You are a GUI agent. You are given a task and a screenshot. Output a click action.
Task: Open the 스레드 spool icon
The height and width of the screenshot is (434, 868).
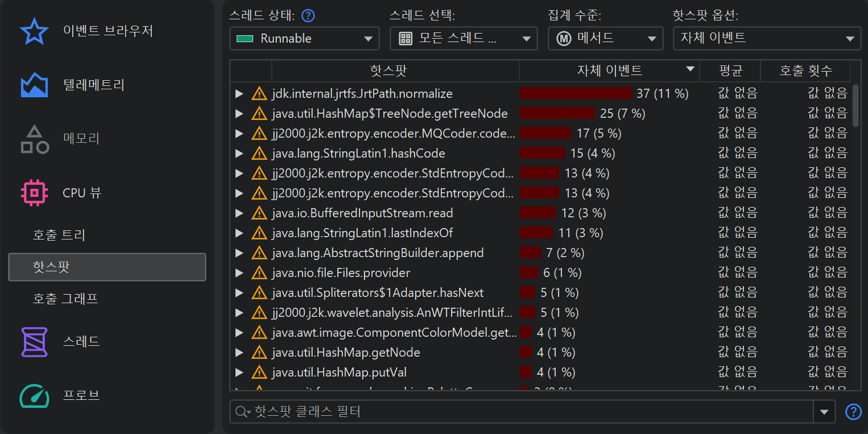[x=34, y=342]
